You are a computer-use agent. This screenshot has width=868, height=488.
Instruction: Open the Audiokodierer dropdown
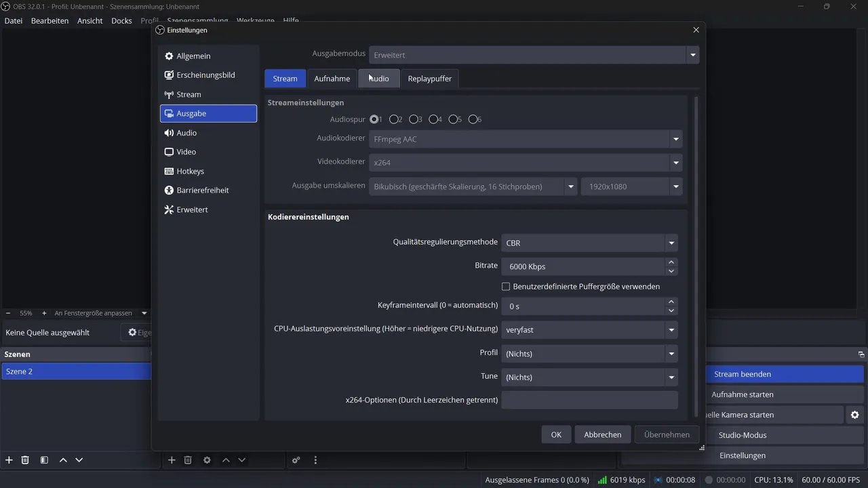tap(526, 139)
